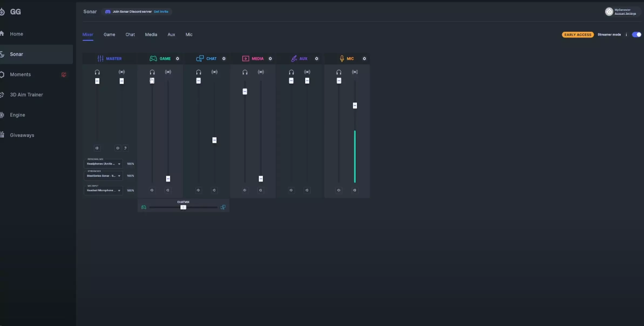
Task: Mute Media in personal mix
Action: pyautogui.click(x=245, y=190)
